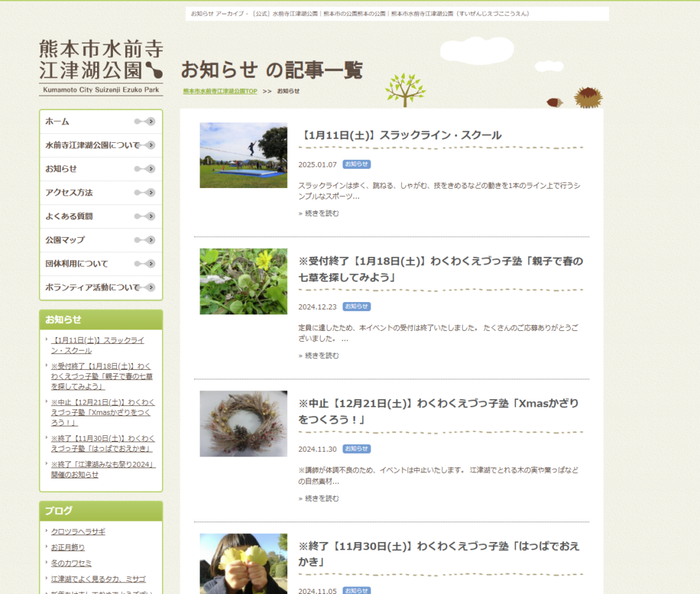Open アクセス方法 menu item
The height and width of the screenshot is (594, 700).
(101, 192)
